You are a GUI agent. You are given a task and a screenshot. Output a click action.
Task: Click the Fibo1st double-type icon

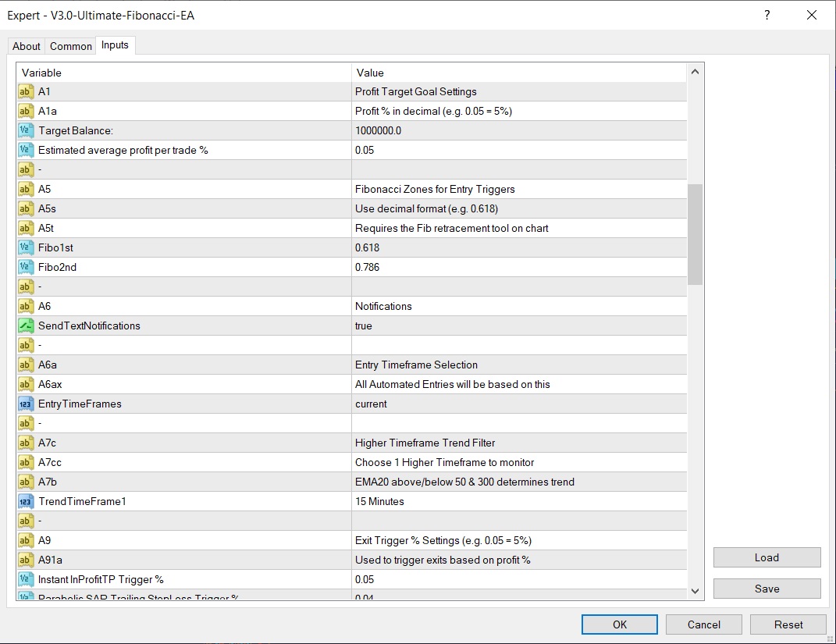[26, 247]
